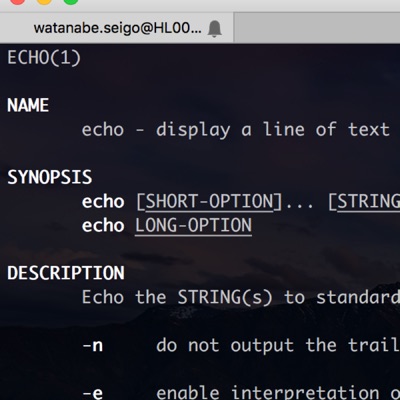Click the bold echo before SHORT-OPTION
This screenshot has height=400, width=400.
point(103,202)
